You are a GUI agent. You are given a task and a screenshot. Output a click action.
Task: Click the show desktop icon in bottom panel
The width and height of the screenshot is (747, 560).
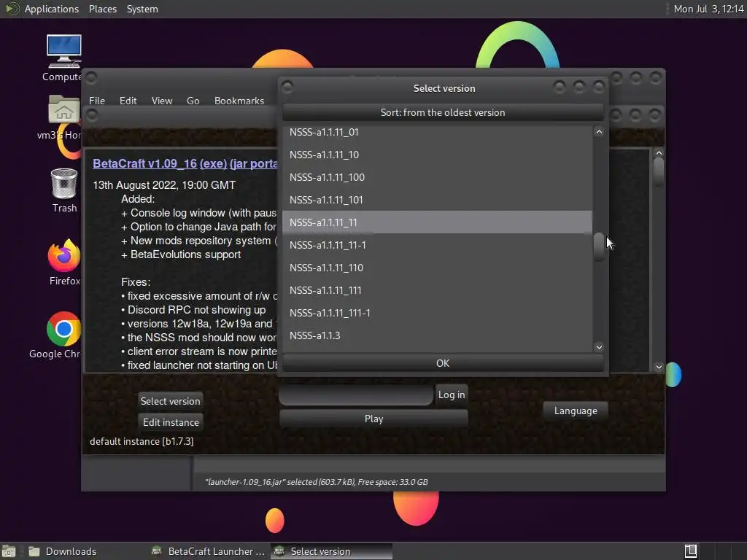[9, 551]
